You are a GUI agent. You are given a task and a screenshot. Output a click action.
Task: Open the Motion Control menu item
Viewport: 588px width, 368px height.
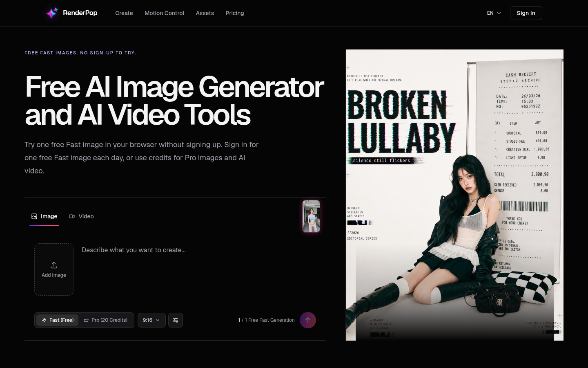164,13
